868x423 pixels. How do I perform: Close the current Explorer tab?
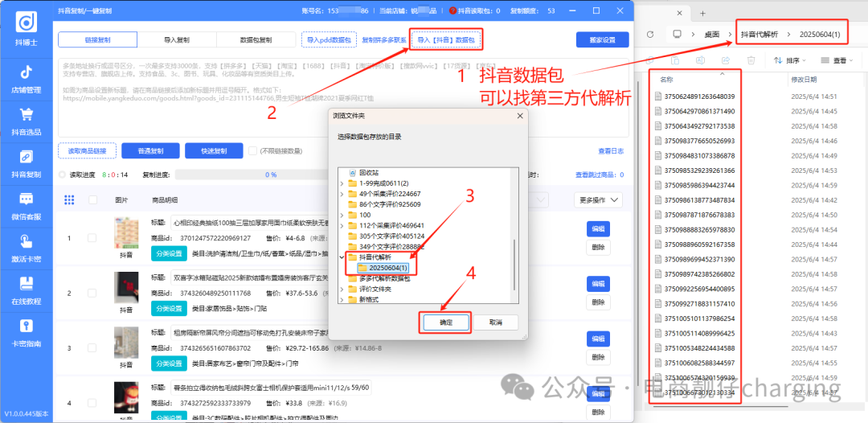[x=681, y=14]
